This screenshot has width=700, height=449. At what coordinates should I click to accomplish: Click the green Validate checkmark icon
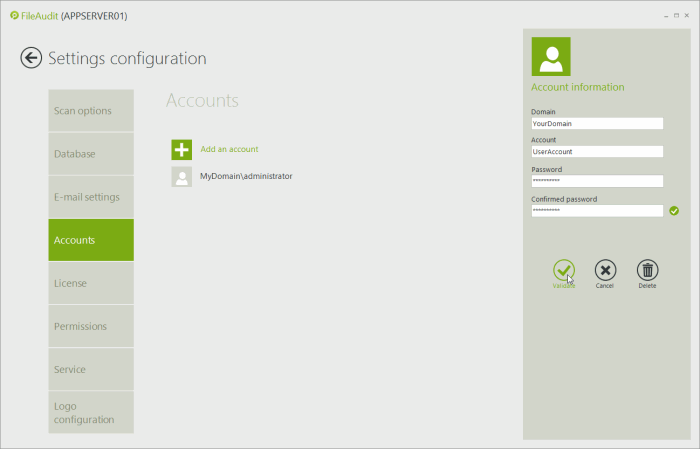564,270
